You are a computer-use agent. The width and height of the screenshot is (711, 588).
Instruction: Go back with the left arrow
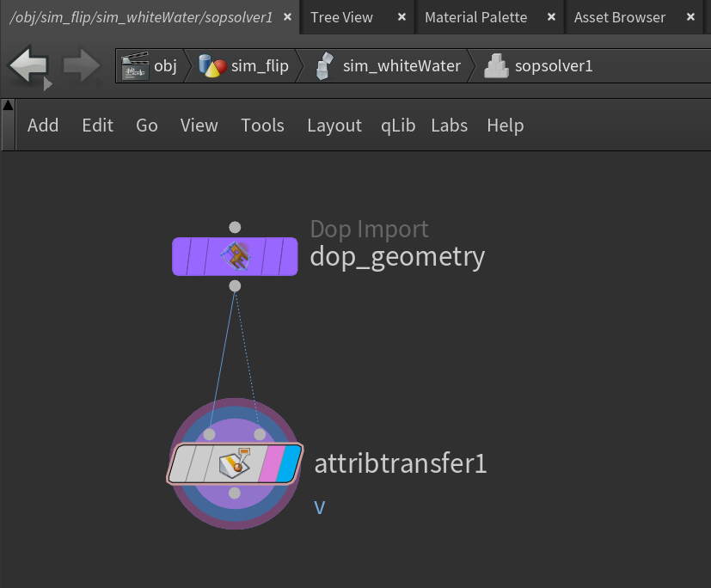point(28,64)
